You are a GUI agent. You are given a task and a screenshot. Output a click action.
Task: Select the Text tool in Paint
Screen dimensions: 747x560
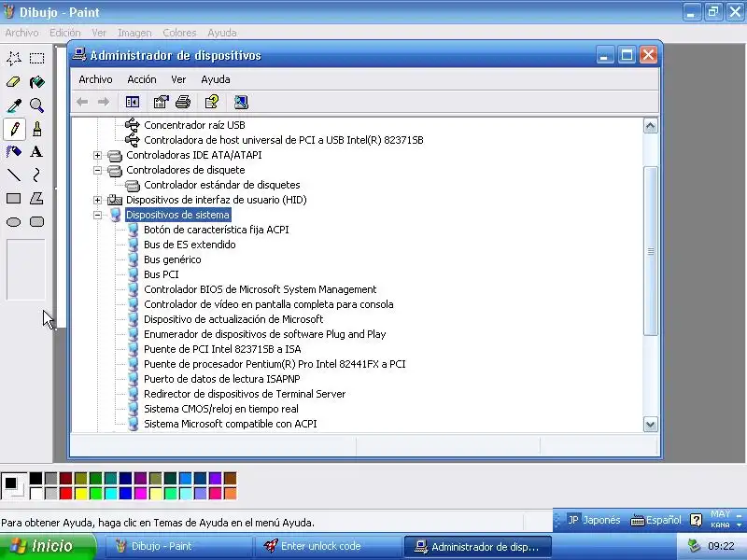click(x=36, y=152)
